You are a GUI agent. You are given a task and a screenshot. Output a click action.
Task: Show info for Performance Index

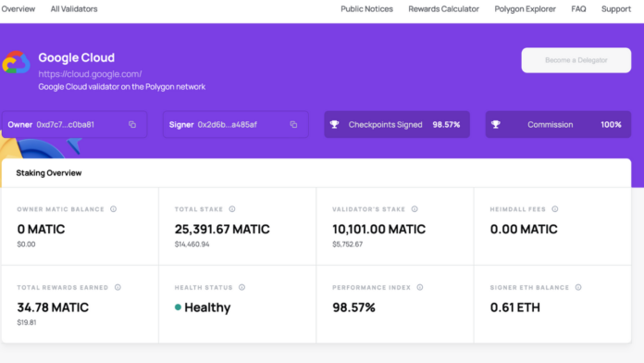[420, 287]
